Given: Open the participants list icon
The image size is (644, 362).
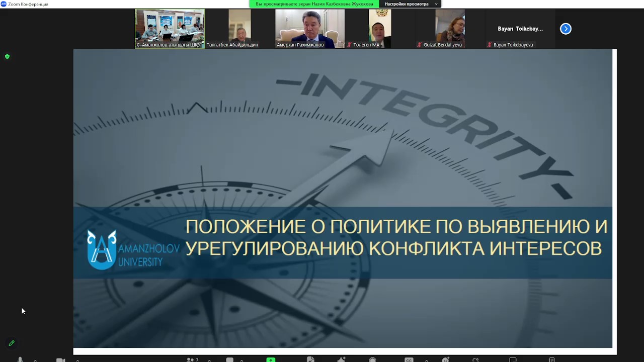Looking at the screenshot, I should (191, 359).
